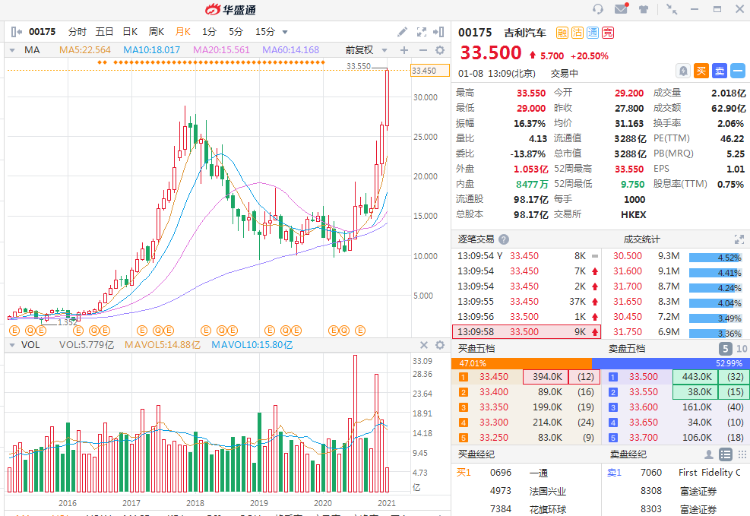This screenshot has width=750, height=516.
Task: Click the blue 52.99% sell ratio bar
Action: click(670, 363)
